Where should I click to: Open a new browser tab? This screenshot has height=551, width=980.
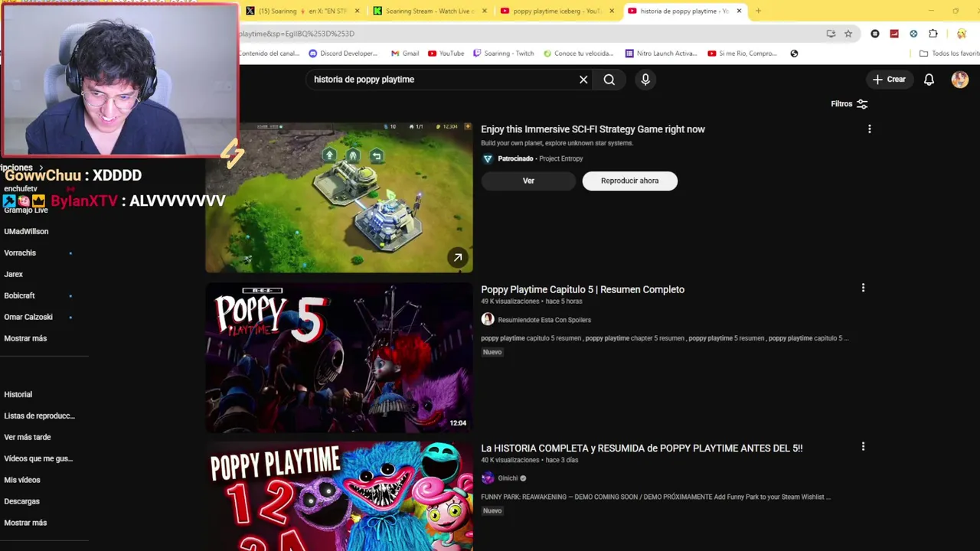(x=758, y=11)
